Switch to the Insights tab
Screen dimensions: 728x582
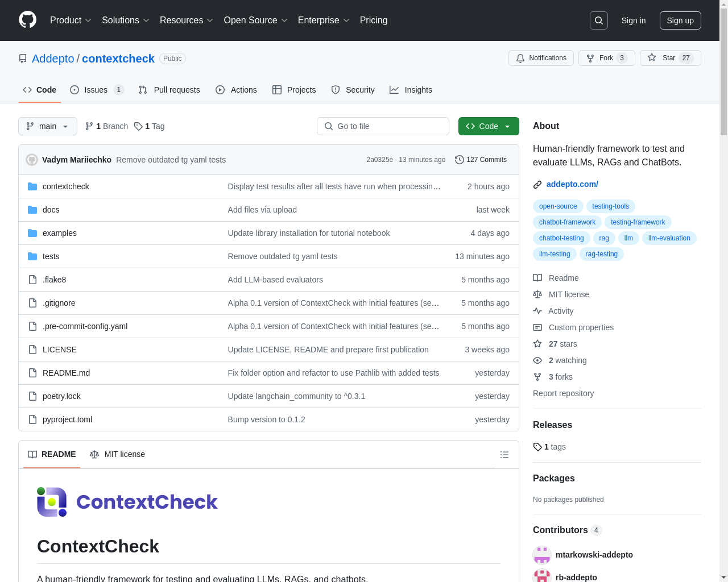coord(411,90)
